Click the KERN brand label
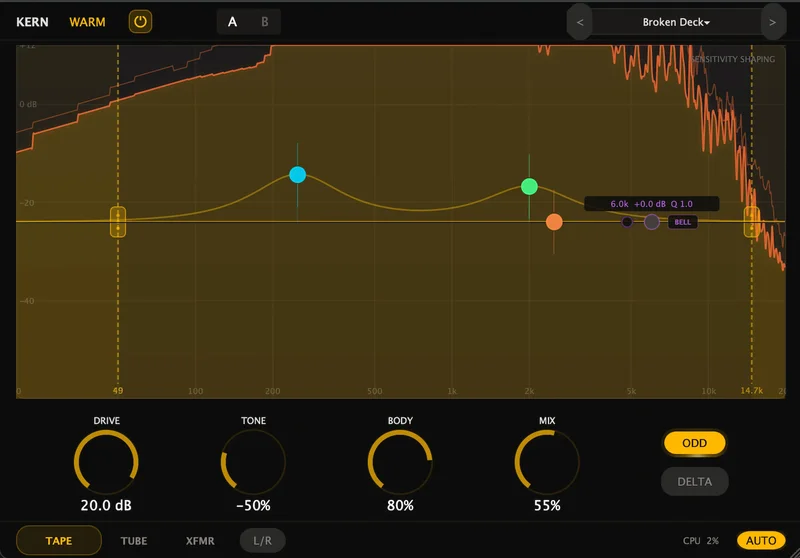800x558 pixels. (x=32, y=22)
